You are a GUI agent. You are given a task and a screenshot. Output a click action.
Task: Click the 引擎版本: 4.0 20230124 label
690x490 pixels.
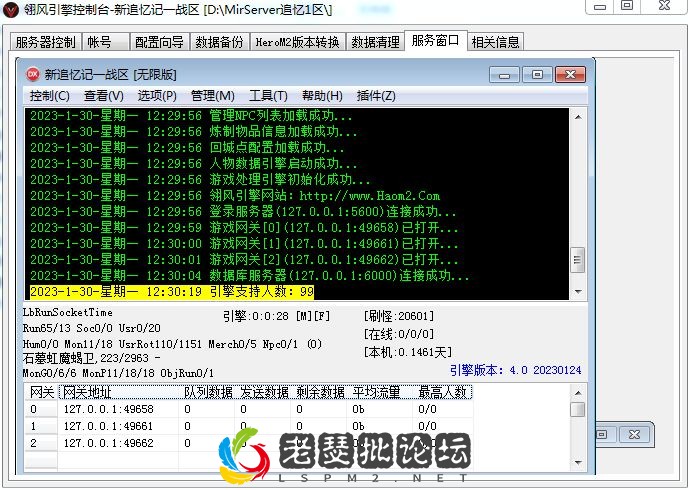pos(515,370)
